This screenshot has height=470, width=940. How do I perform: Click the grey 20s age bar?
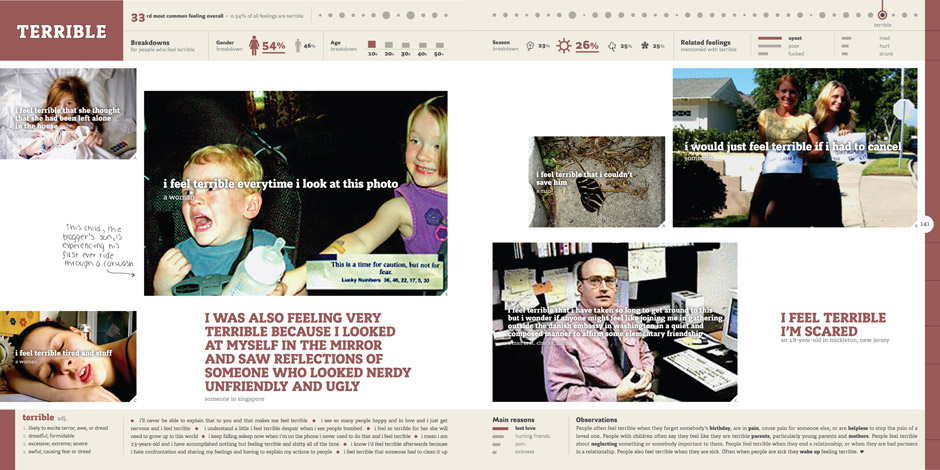tap(388, 45)
